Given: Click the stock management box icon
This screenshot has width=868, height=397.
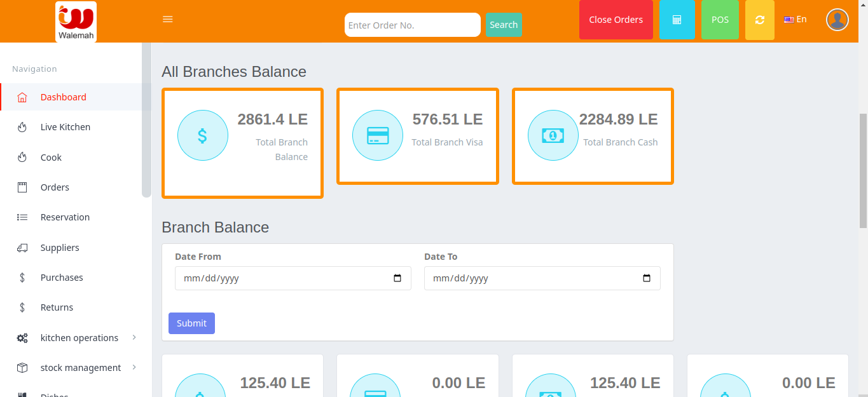Looking at the screenshot, I should (22, 368).
